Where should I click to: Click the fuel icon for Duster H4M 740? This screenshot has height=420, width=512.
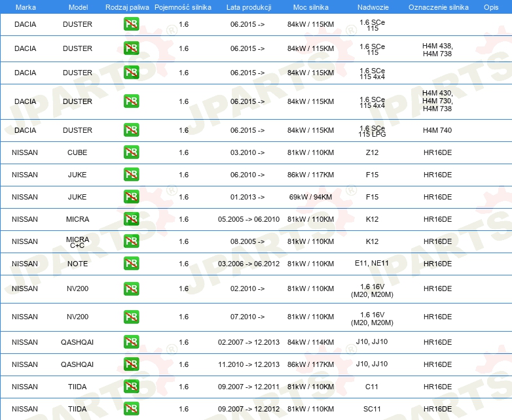131,130
